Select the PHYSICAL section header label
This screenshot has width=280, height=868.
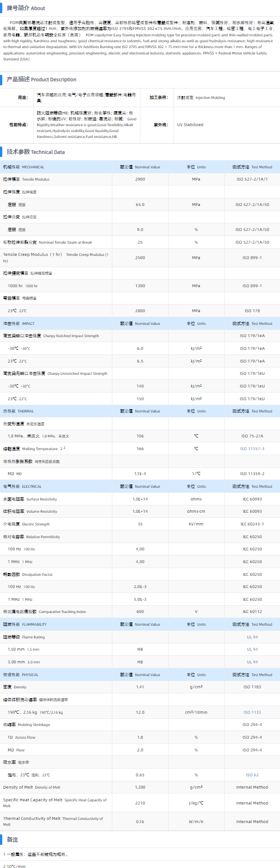click(x=21, y=675)
